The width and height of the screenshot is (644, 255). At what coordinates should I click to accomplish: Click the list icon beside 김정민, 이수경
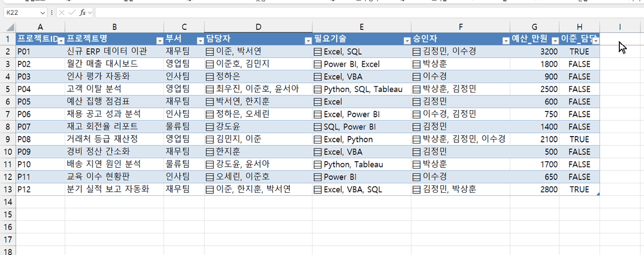click(x=416, y=52)
